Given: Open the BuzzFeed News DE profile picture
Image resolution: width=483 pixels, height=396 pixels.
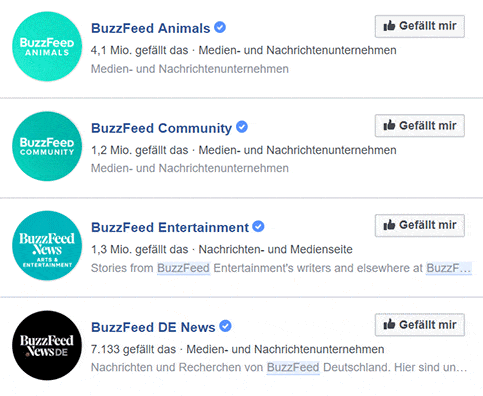Looking at the screenshot, I should tap(47, 345).
